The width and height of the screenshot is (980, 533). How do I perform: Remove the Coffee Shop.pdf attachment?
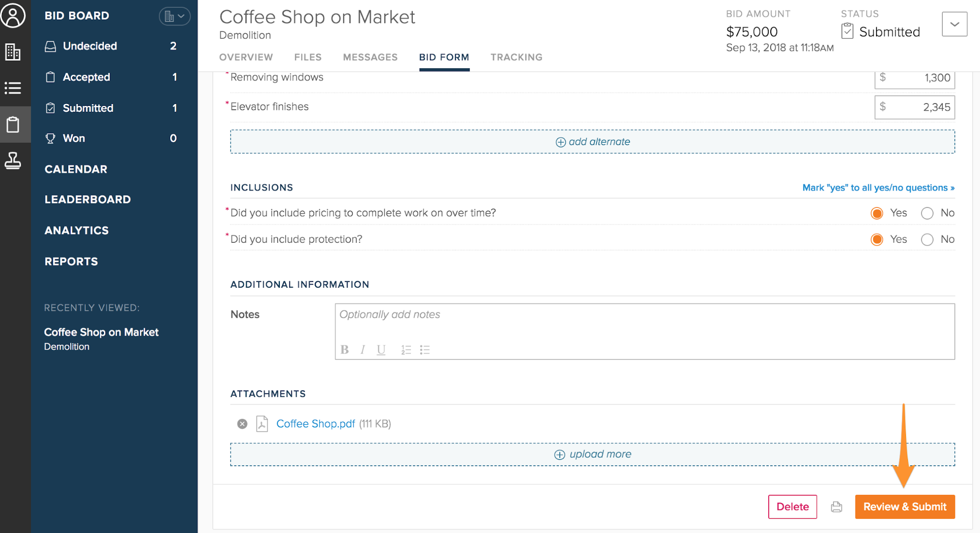[x=242, y=424]
